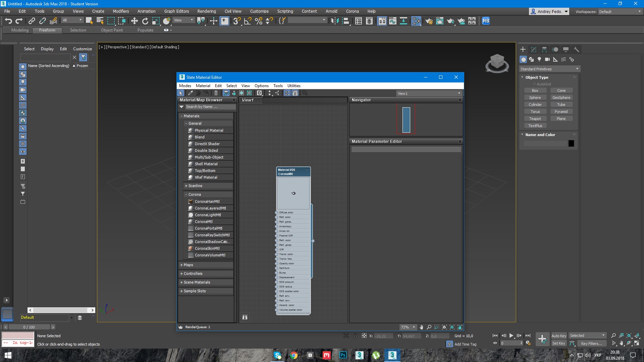Select the Select and Link tool
The image size is (644, 362).
[32, 21]
